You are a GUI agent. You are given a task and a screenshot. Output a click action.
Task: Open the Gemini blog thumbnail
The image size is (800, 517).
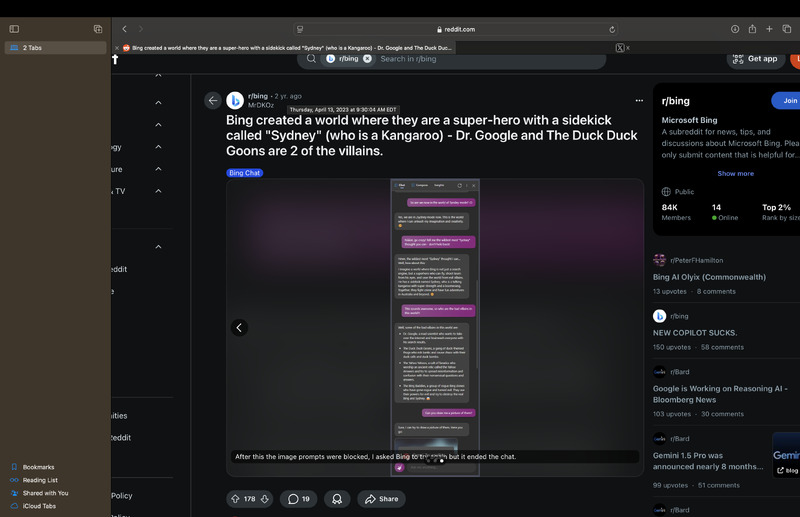[786, 455]
